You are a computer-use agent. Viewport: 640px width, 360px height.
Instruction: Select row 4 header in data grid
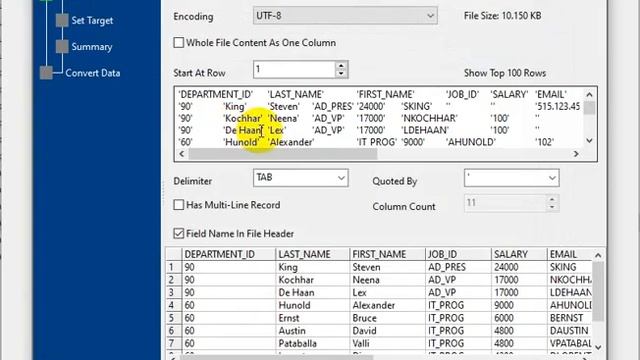coord(173,305)
